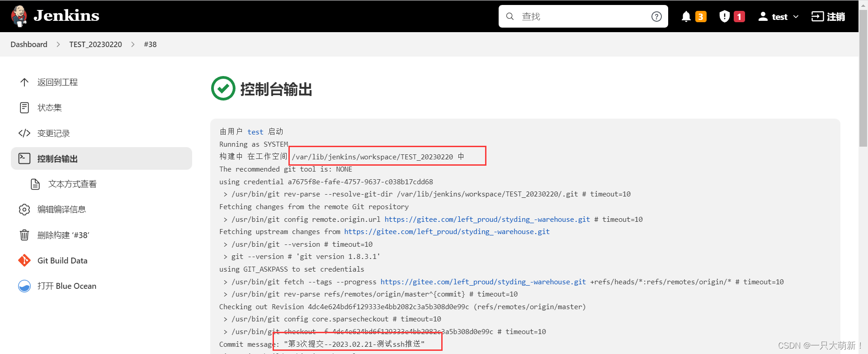Click the Jenkins butler logo icon
Screen dimensions: 868x354
point(19,16)
